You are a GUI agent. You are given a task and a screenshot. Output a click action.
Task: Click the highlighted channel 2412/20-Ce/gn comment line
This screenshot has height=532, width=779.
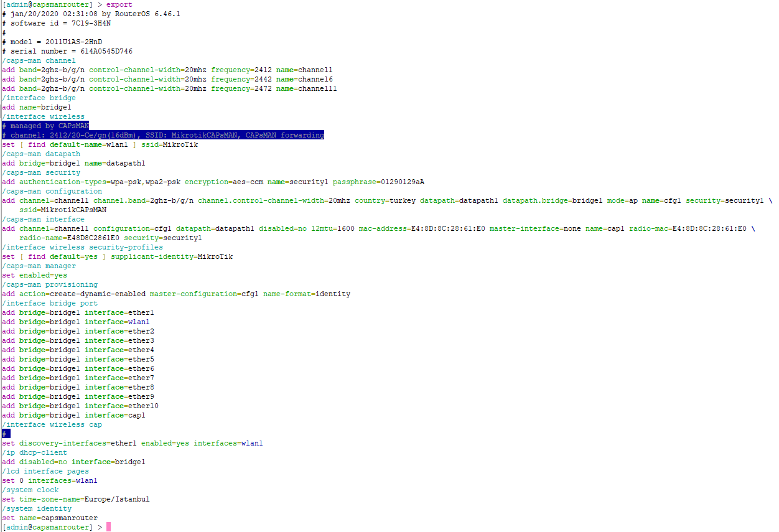[163, 135]
